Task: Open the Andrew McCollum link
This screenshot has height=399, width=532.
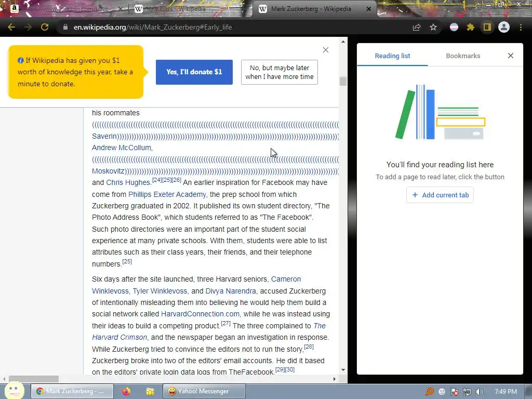Action: [x=122, y=148]
